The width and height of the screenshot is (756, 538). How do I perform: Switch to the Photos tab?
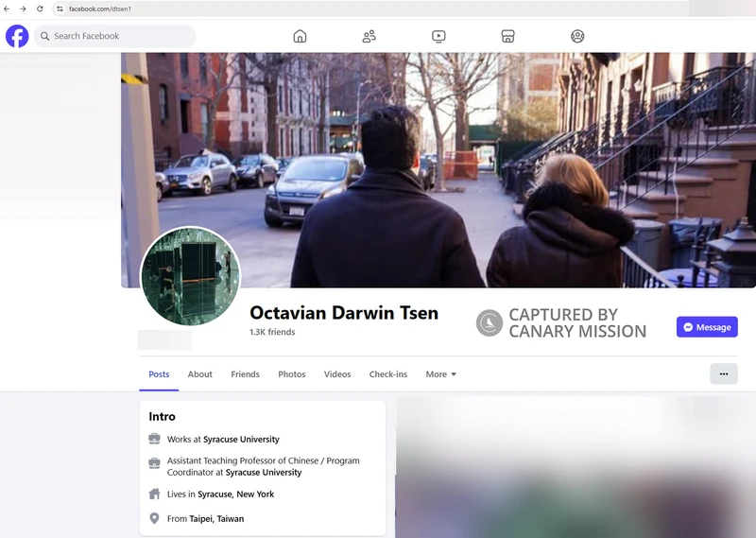click(x=292, y=373)
